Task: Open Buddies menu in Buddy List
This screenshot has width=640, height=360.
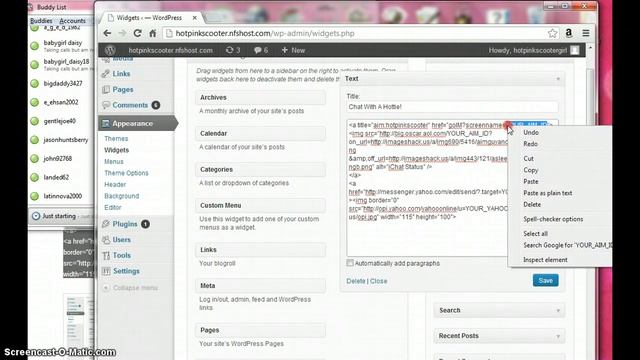Action: click(41, 20)
